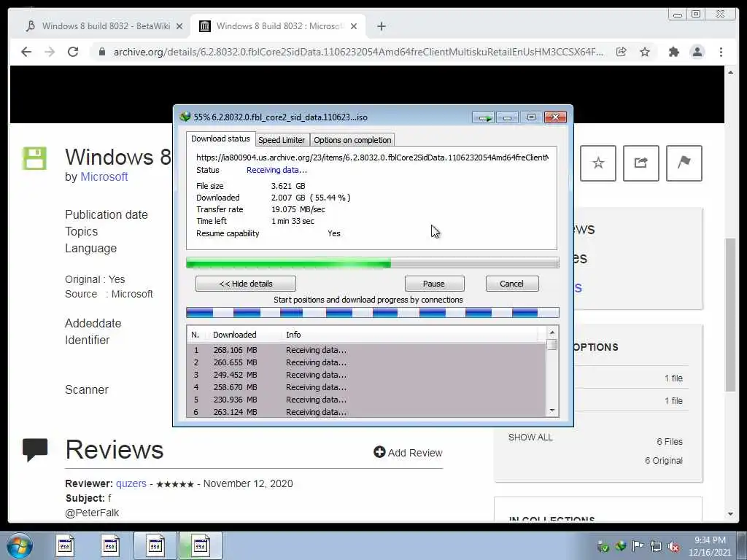Select the Options on completion tab

point(352,140)
